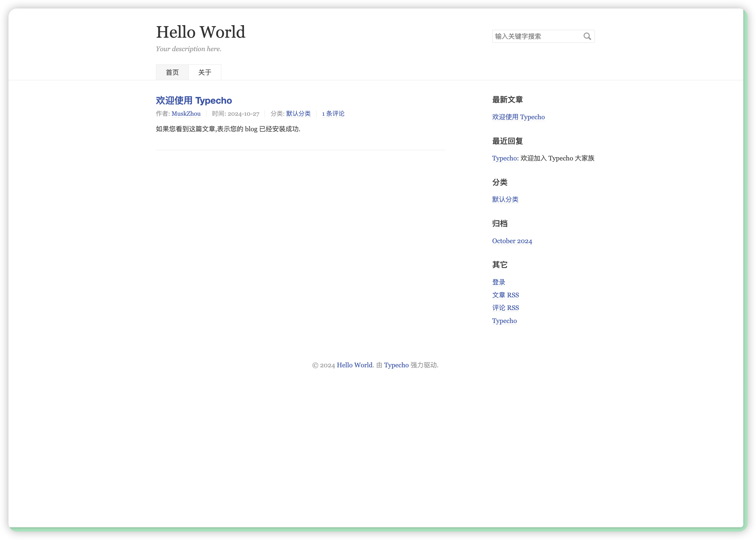Switch to the 关于 navigation tab
The height and width of the screenshot is (540, 756).
[205, 72]
